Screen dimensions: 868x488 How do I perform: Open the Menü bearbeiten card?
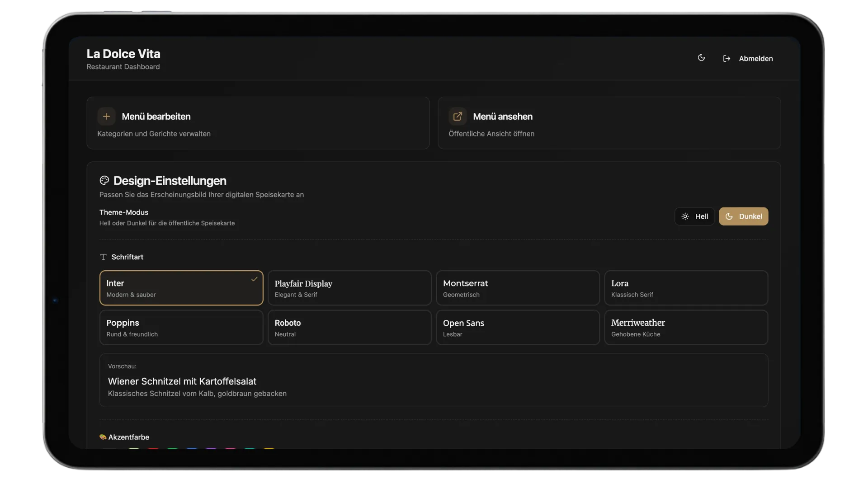coord(258,123)
